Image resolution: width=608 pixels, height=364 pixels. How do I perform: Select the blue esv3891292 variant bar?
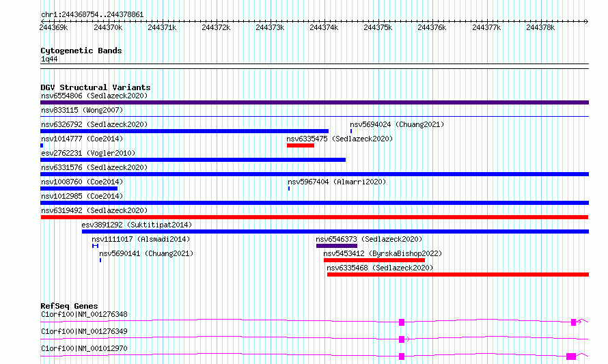click(x=335, y=232)
